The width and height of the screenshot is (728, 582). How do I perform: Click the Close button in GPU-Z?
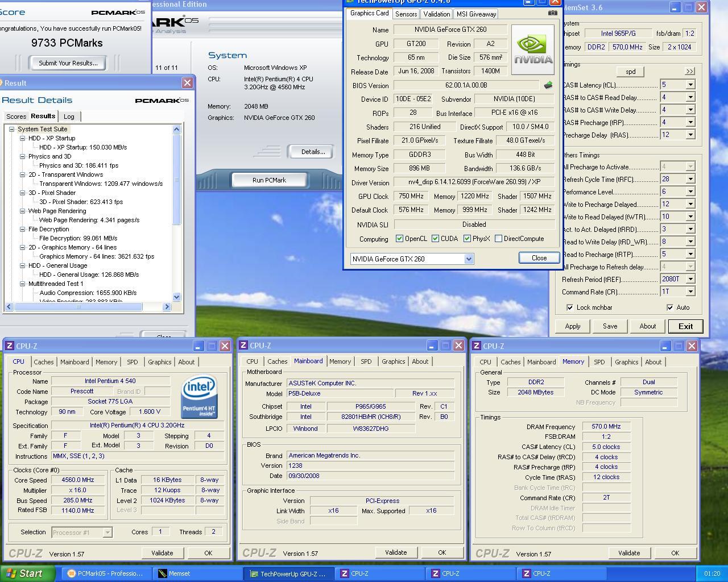539,257
